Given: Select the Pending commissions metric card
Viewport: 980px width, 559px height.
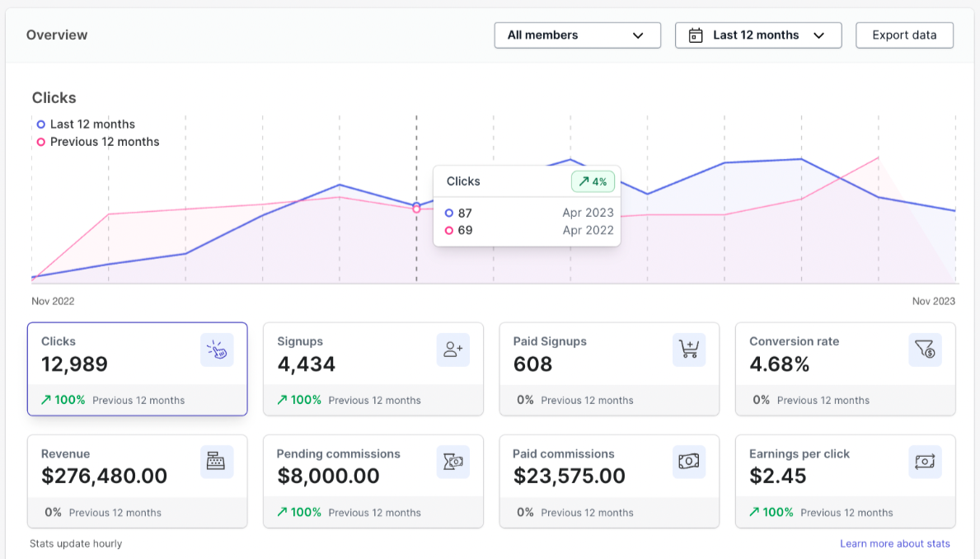Looking at the screenshot, I should coord(373,481).
